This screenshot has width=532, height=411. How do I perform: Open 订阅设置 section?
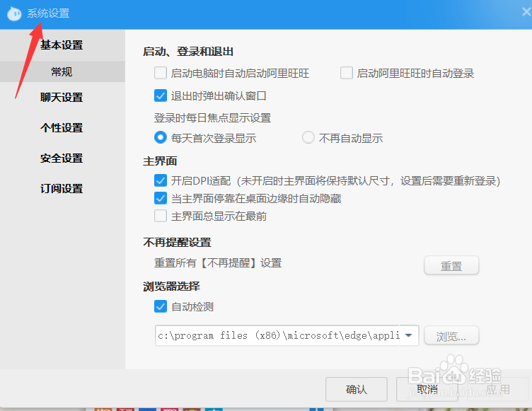tap(62, 188)
